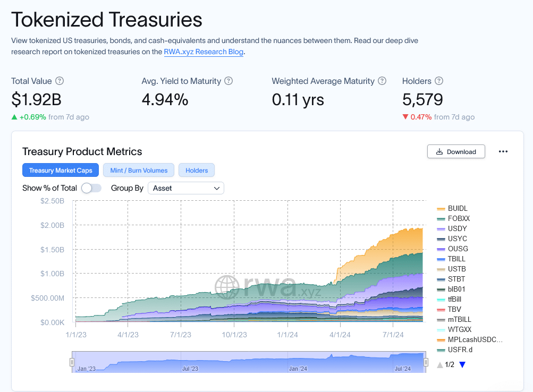Click the Download button
The image size is (533, 392).
[456, 151]
